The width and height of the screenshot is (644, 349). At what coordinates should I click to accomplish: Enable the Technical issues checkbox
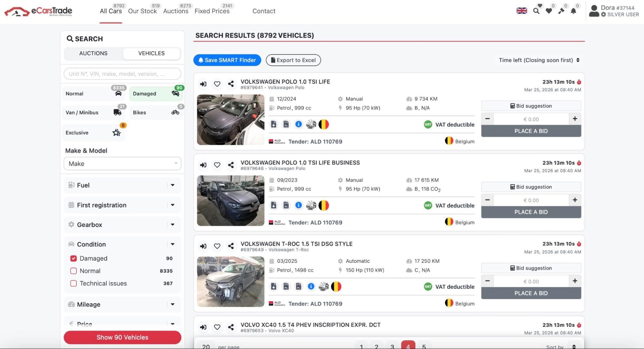[x=73, y=284]
